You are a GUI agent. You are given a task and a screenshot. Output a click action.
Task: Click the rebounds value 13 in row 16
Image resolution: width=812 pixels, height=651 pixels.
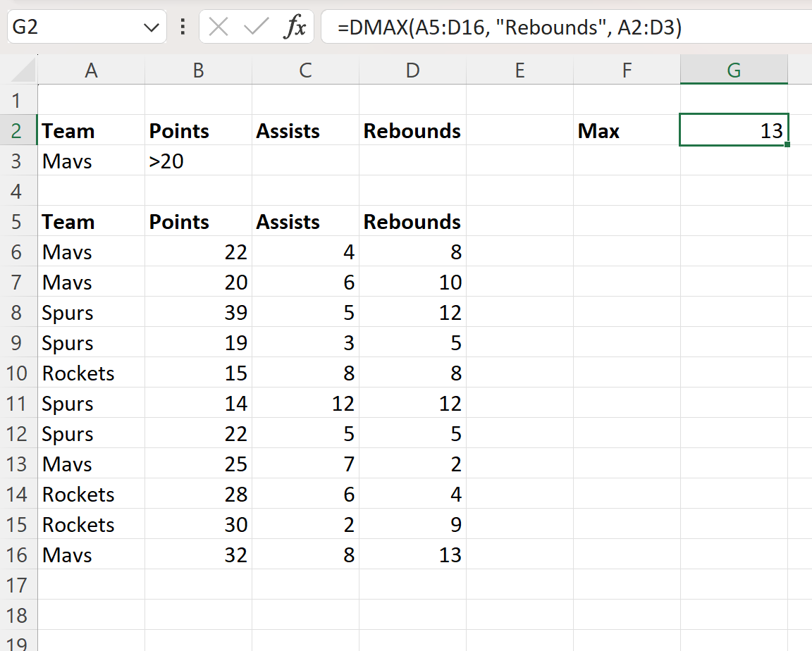(x=412, y=554)
